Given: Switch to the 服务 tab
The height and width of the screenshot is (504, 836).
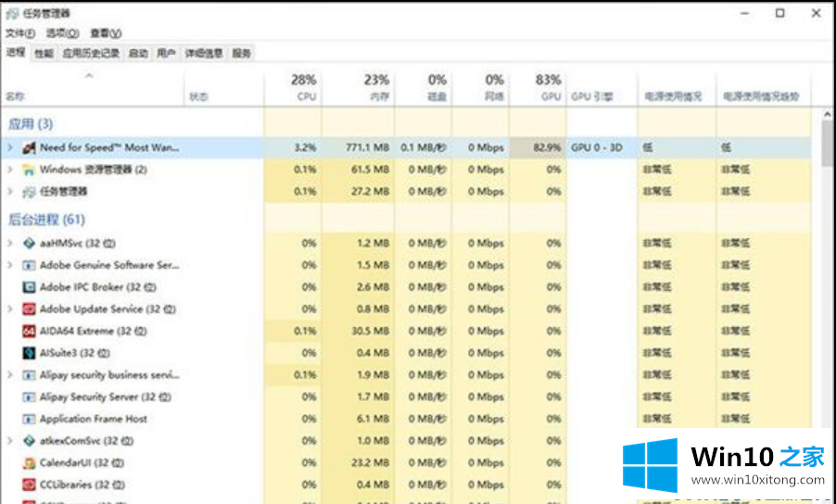Looking at the screenshot, I should click(242, 54).
